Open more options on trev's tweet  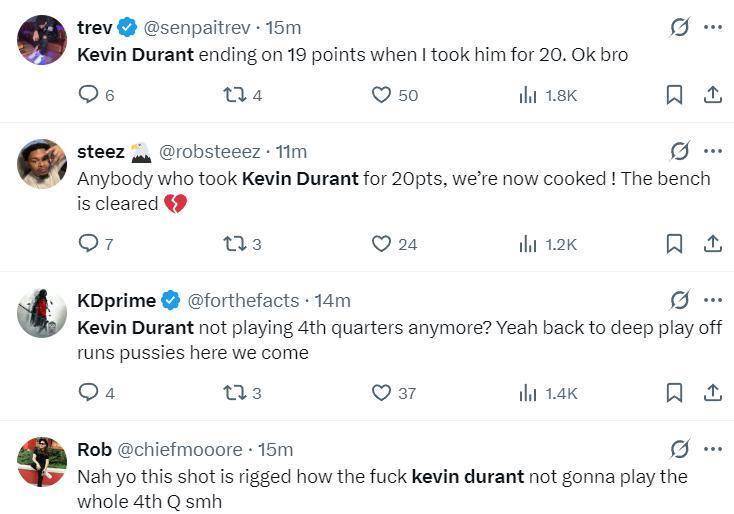(712, 27)
